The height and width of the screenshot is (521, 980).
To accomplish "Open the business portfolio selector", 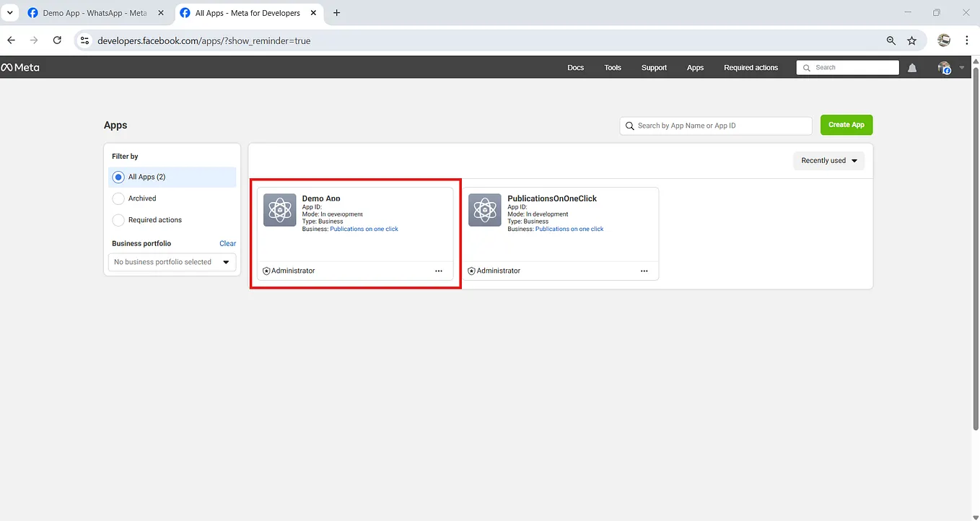I will [172, 262].
